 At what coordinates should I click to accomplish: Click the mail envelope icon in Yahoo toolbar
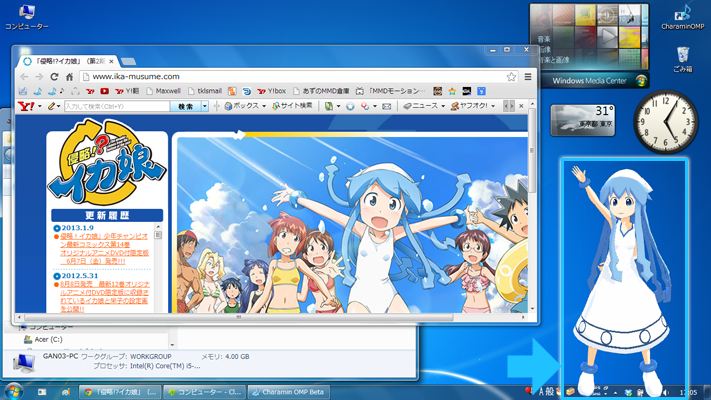pos(386,106)
